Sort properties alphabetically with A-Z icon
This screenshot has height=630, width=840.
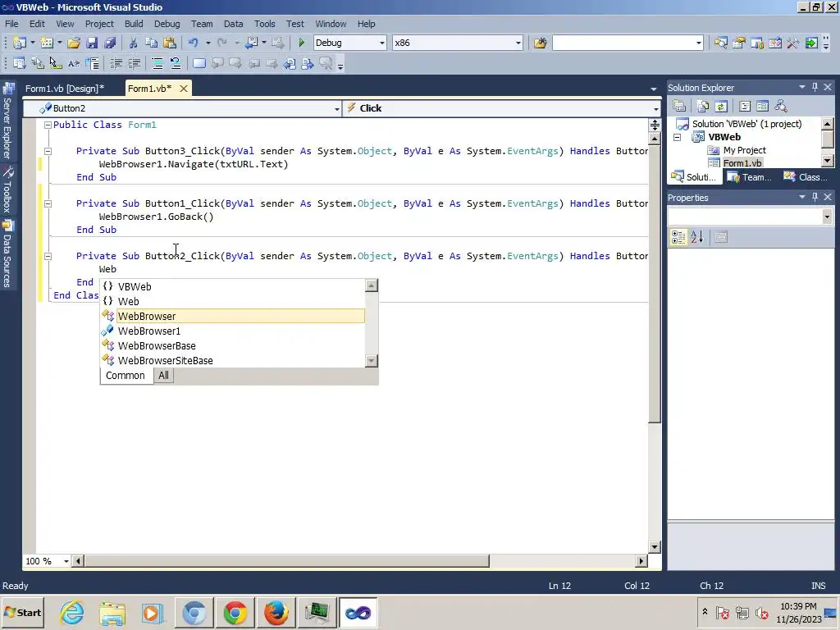tap(697, 237)
